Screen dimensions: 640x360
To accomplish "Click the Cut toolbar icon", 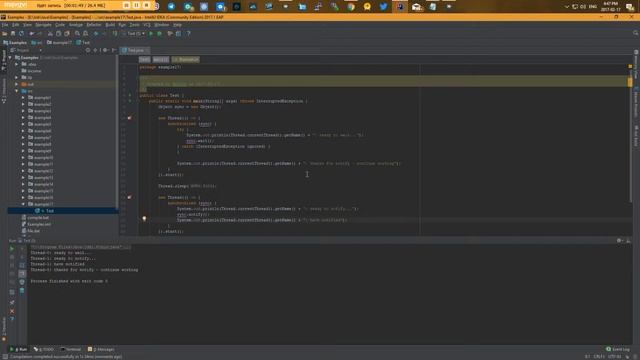I will (x=50, y=33).
